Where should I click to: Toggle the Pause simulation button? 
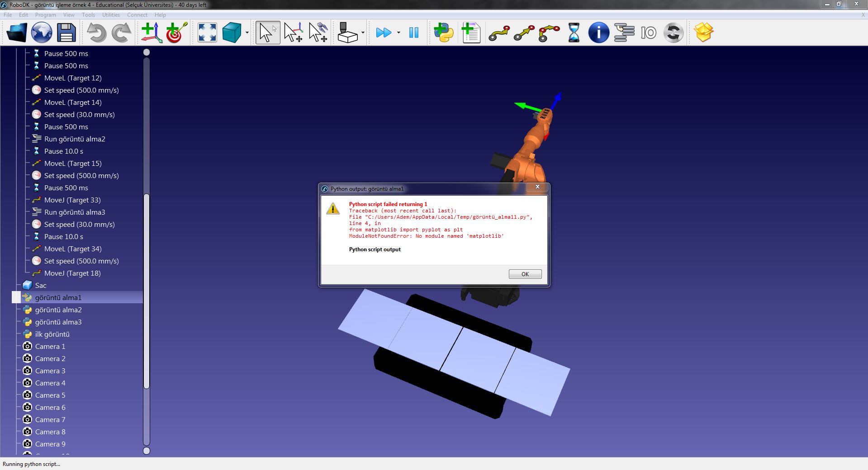click(x=413, y=33)
